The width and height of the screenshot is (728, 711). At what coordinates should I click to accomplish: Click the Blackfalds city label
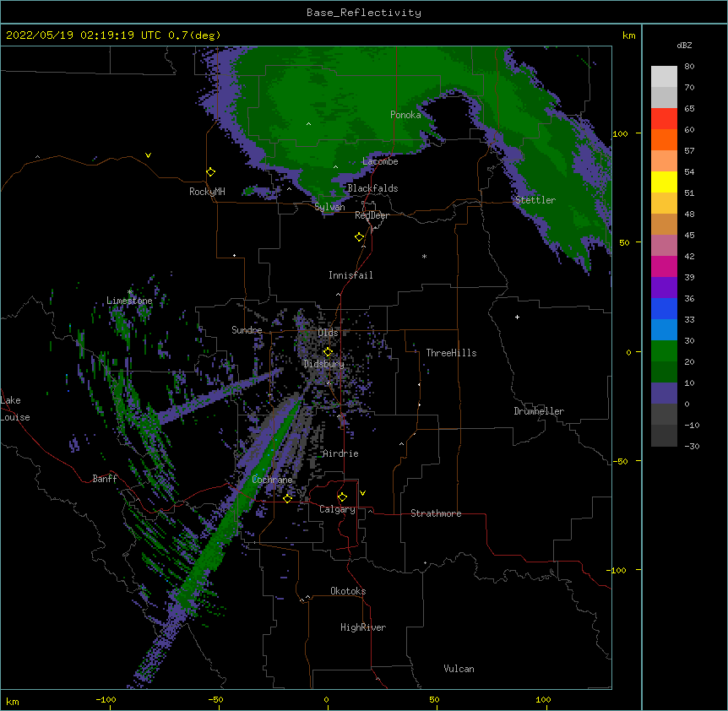pos(372,188)
